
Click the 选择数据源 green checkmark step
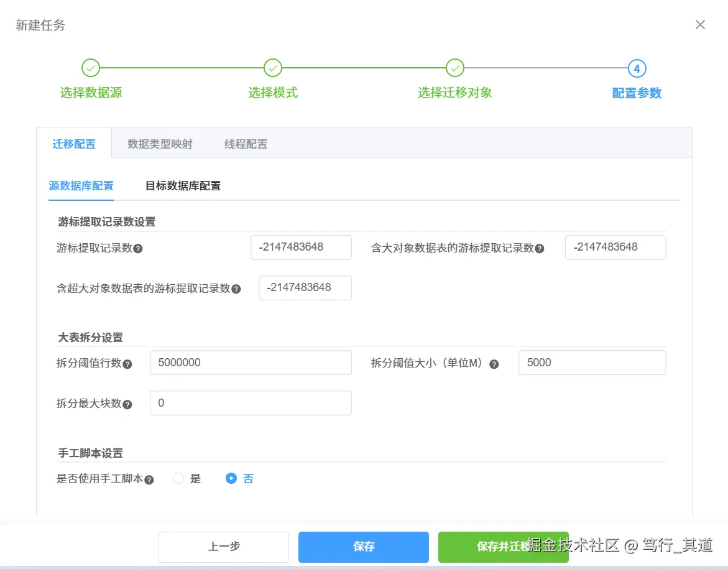click(91, 68)
